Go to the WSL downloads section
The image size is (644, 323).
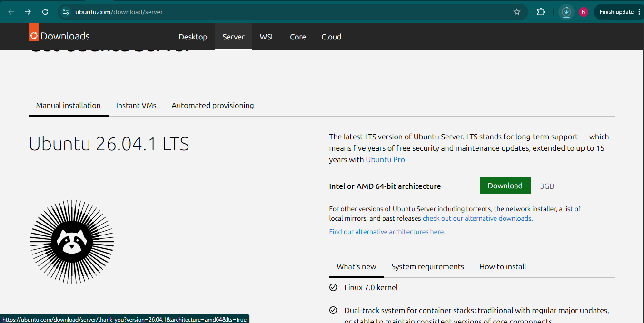[267, 37]
